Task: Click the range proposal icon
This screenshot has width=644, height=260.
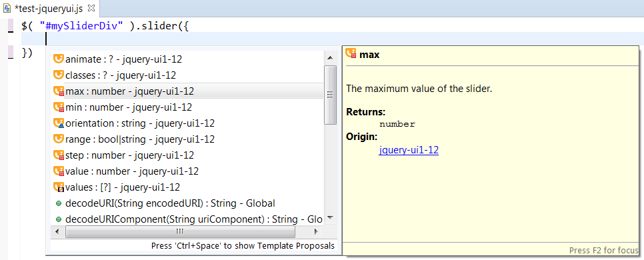Action: tap(59, 139)
